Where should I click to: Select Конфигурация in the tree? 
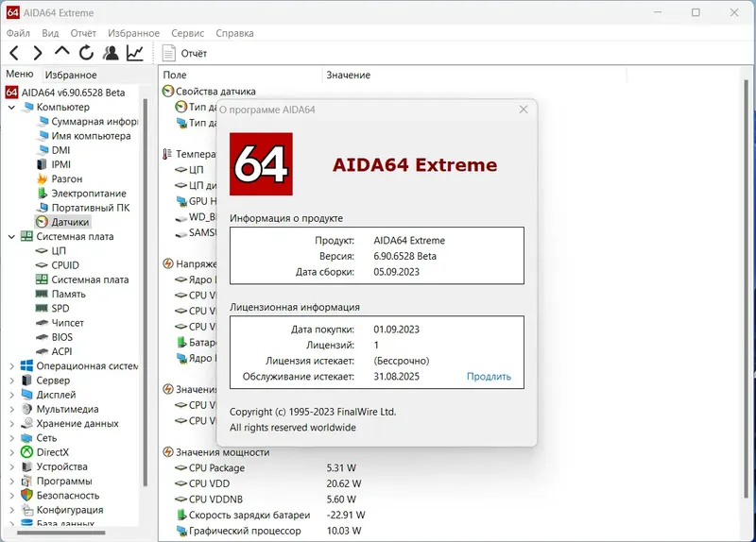[69, 510]
